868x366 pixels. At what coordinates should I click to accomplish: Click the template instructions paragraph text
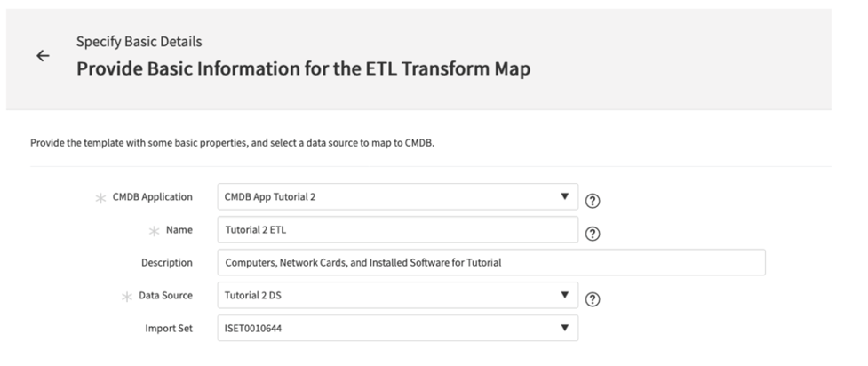pyautogui.click(x=232, y=143)
